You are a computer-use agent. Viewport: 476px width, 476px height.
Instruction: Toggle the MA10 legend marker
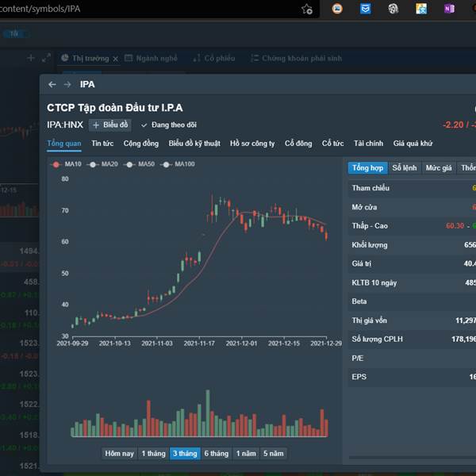point(56,164)
